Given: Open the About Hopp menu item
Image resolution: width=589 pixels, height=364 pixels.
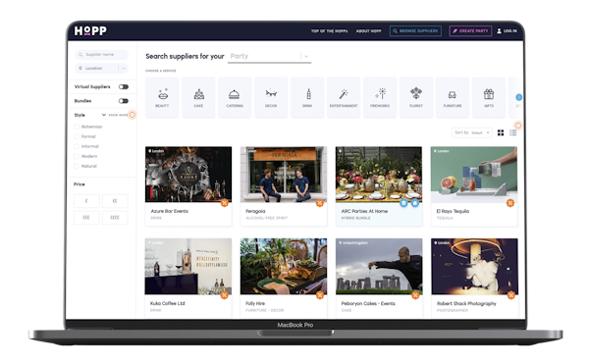Looking at the screenshot, I should click(368, 30).
